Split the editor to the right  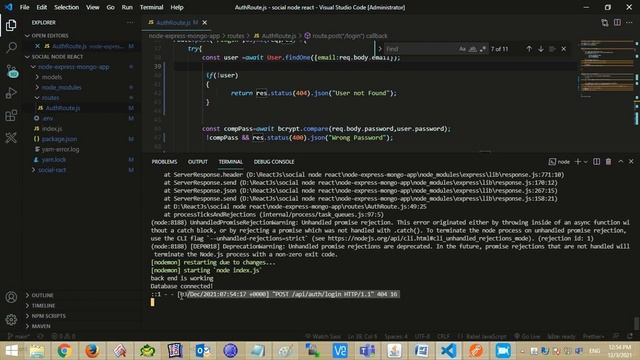pyautogui.click(x=617, y=22)
